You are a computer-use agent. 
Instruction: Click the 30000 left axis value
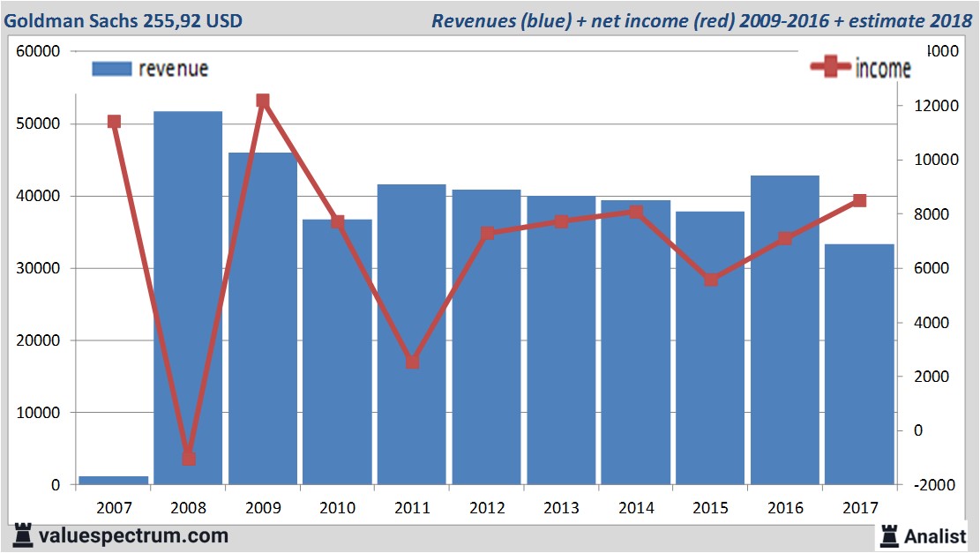[38, 268]
